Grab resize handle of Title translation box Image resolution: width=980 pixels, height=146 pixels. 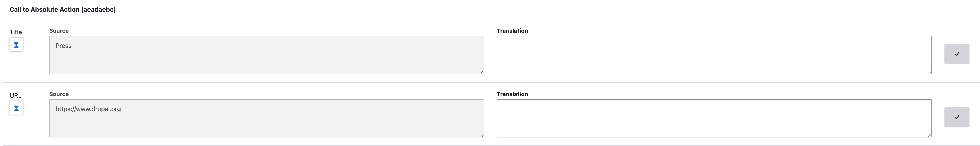point(929,72)
